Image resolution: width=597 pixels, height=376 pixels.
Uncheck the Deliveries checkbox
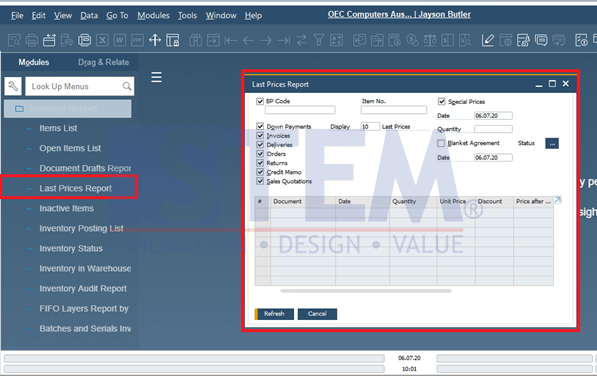[260, 145]
